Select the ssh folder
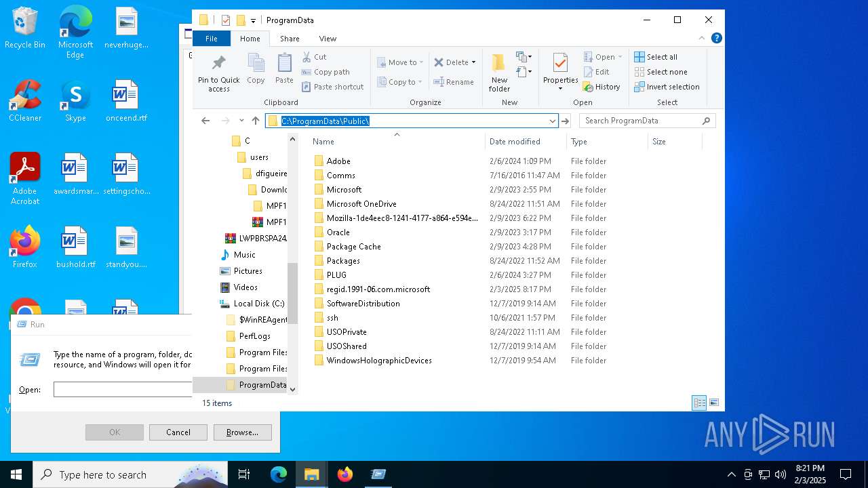868x488 pixels. [x=332, y=318]
